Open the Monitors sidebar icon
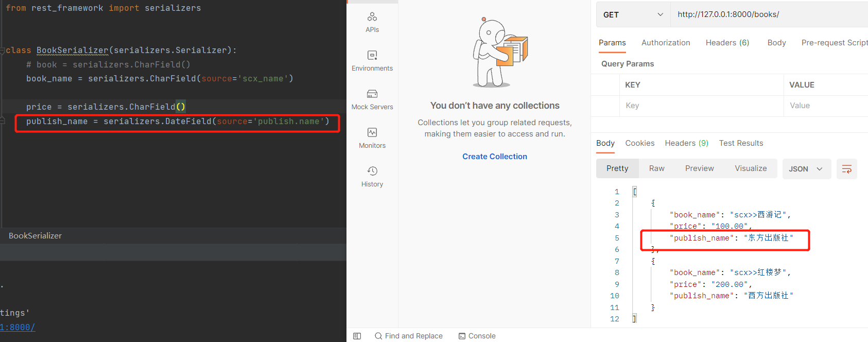 [372, 138]
